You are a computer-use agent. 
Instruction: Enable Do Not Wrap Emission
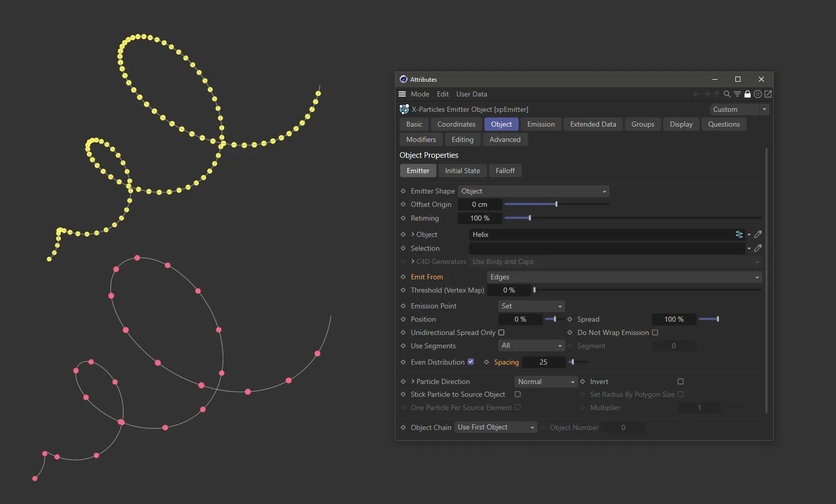(x=655, y=332)
